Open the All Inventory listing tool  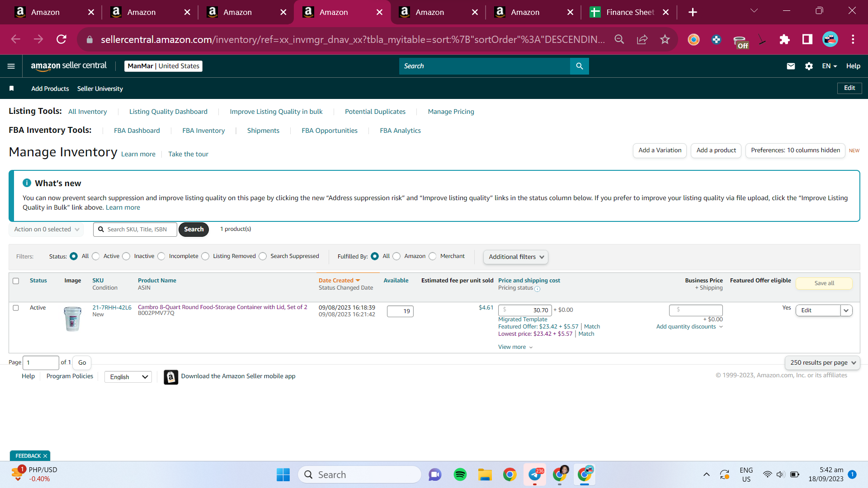pyautogui.click(x=88, y=112)
